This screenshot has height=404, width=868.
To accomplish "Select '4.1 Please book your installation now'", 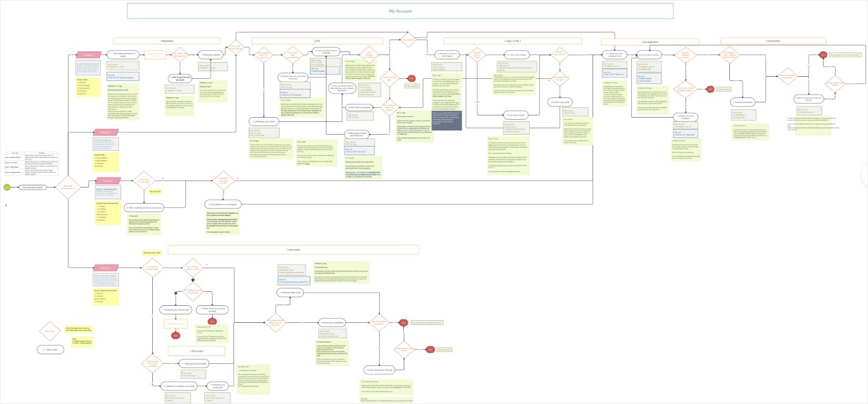I will [x=615, y=55].
